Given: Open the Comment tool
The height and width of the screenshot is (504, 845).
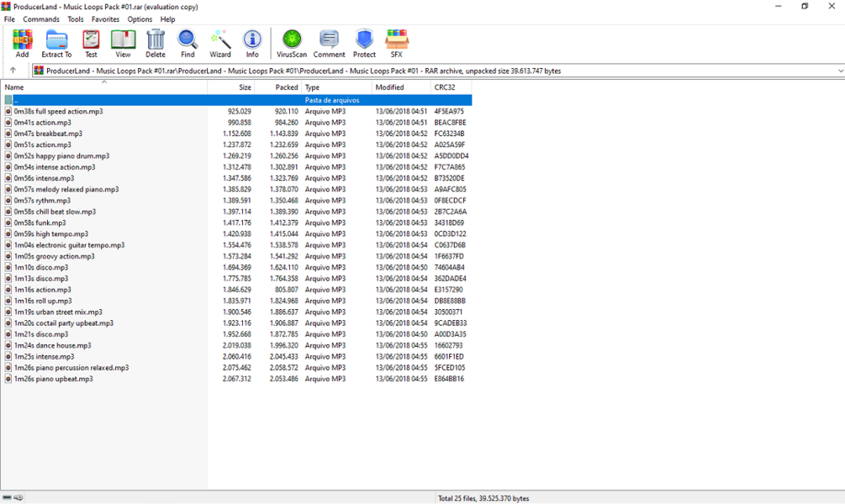Looking at the screenshot, I should pyautogui.click(x=329, y=43).
